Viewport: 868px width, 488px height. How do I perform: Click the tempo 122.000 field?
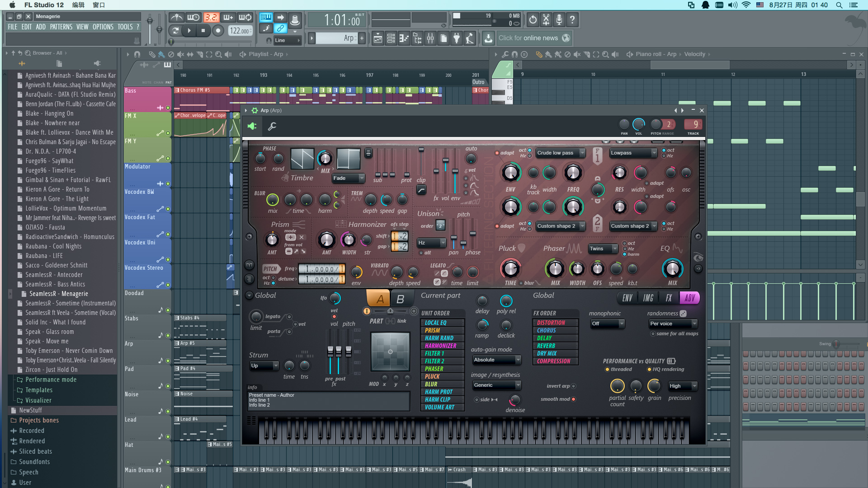coord(240,31)
